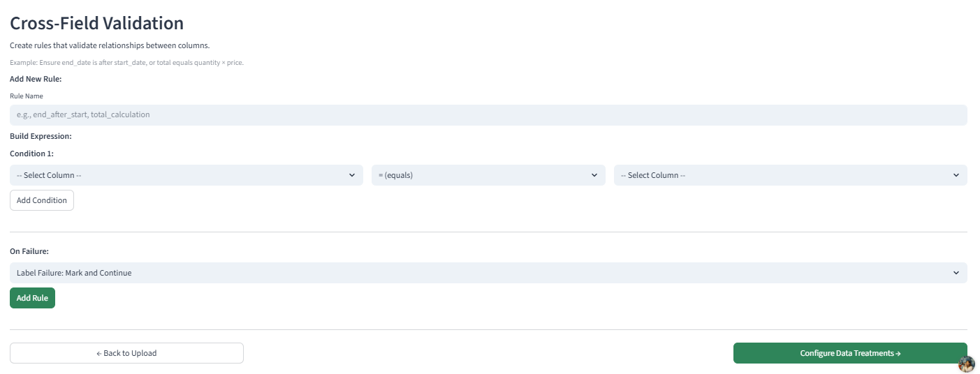Click the Add Condition button

pos(42,200)
